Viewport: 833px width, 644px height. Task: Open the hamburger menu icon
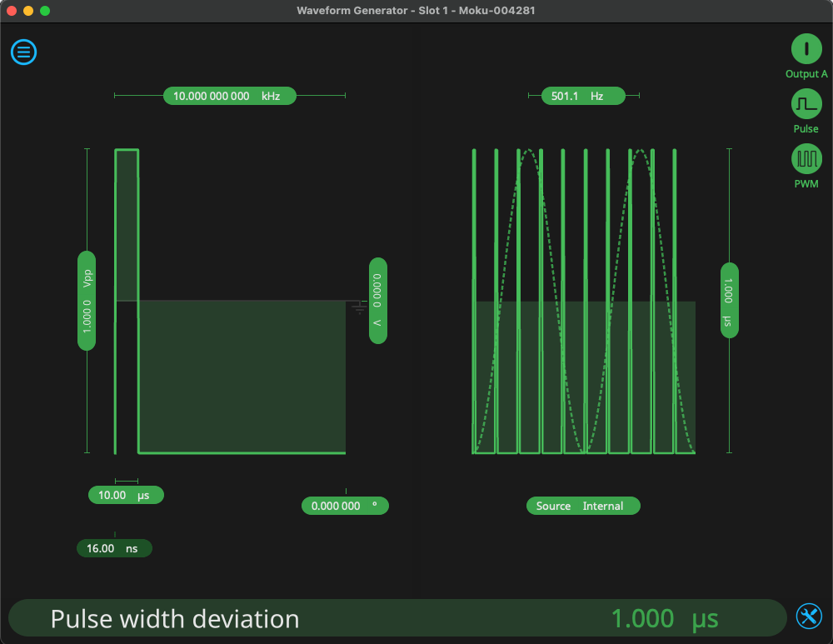[23, 52]
